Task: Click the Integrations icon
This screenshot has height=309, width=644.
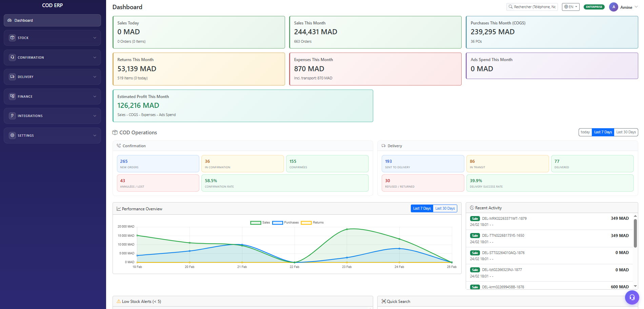Action: [12, 116]
